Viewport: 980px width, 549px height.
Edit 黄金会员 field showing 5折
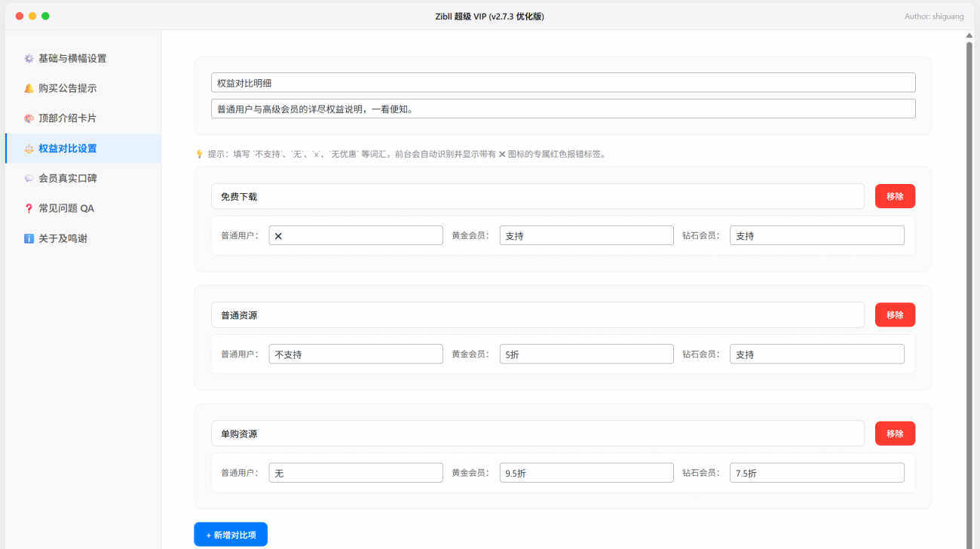click(x=586, y=354)
